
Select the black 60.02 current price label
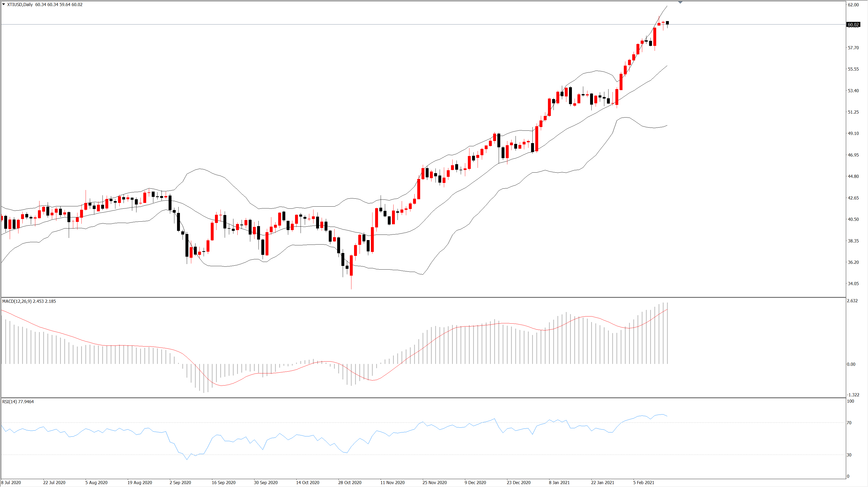click(x=853, y=24)
